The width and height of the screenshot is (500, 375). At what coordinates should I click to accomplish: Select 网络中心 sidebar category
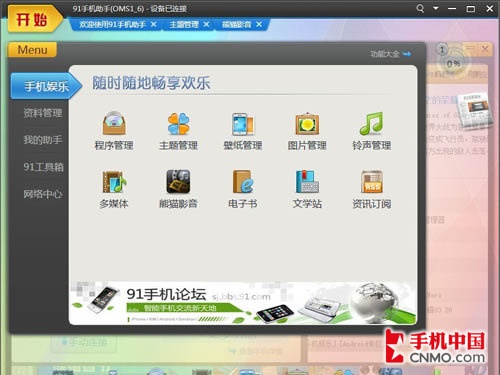43,194
